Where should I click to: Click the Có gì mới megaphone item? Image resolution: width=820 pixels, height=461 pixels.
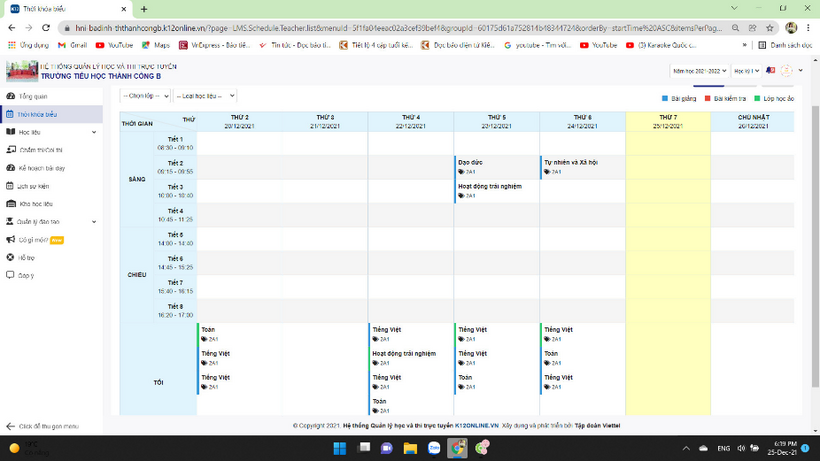click(x=33, y=240)
